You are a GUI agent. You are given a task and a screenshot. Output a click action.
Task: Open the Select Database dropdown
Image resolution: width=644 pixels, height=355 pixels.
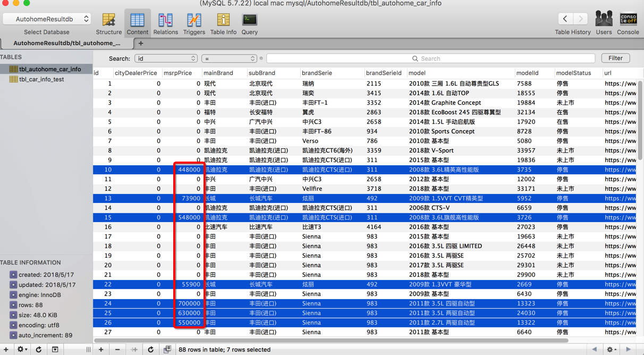(47, 19)
